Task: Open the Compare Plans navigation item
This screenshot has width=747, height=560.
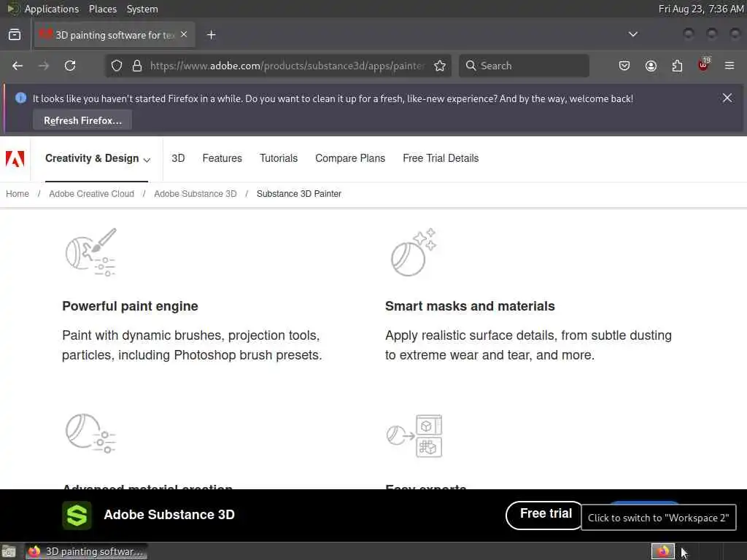Action: pyautogui.click(x=350, y=158)
